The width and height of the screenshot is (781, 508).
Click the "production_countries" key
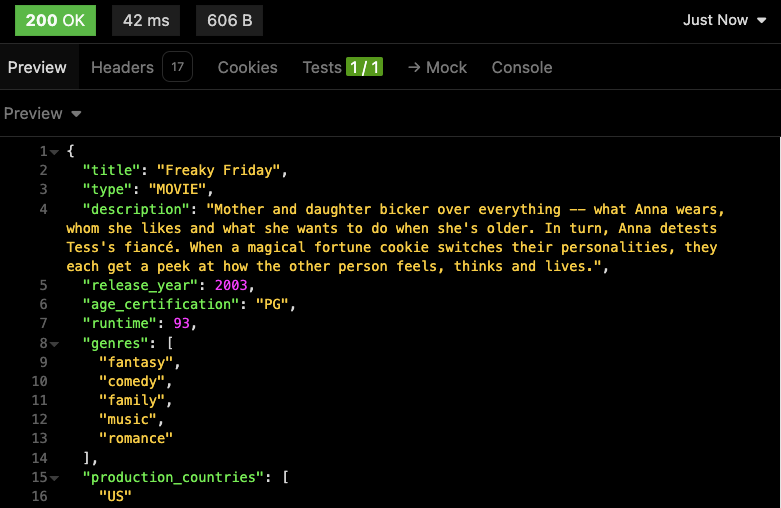[x=173, y=477]
